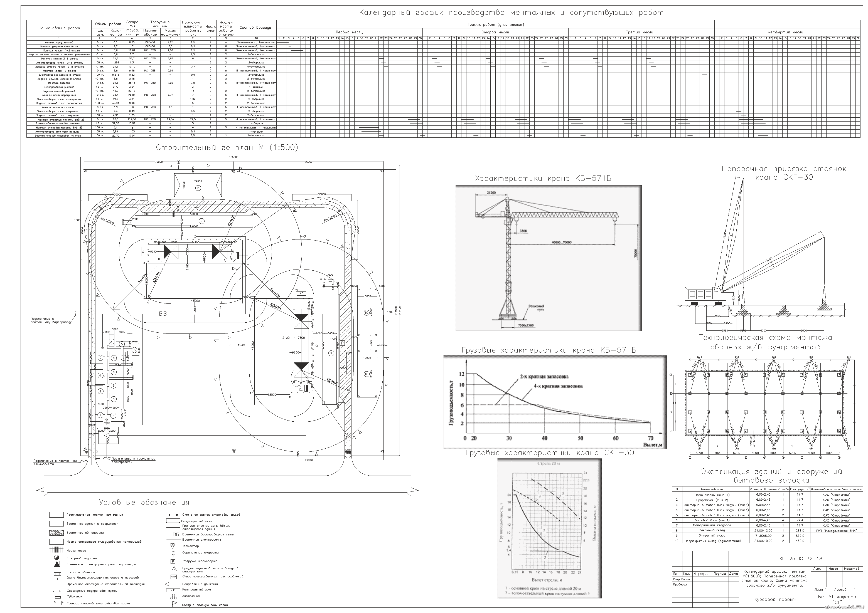The image size is (868, 613).
Task: Click the transport unloading 'P' legend symbol
Action: click(173, 562)
